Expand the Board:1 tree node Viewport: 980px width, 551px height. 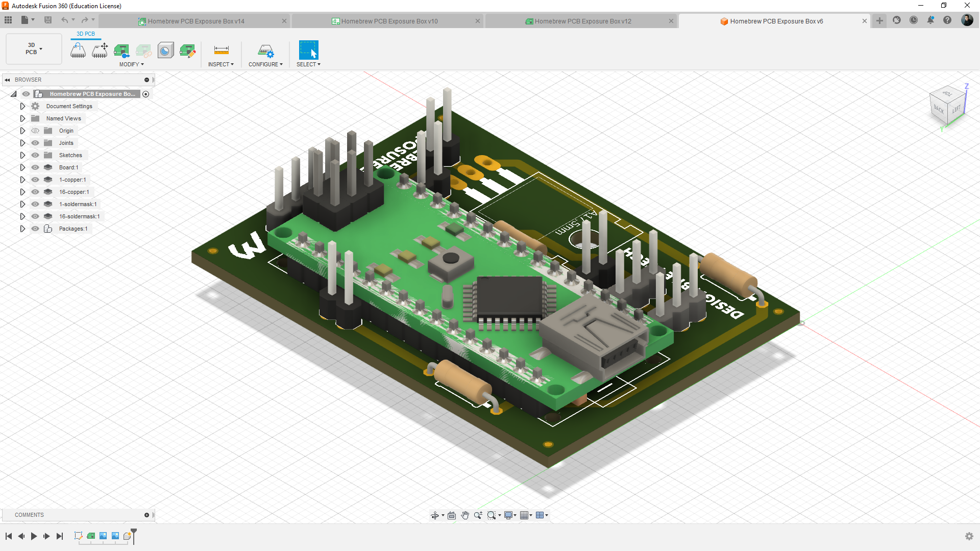coord(22,167)
